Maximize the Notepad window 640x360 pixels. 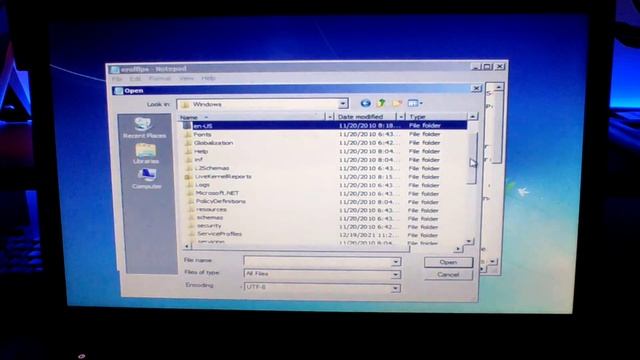tap(487, 67)
